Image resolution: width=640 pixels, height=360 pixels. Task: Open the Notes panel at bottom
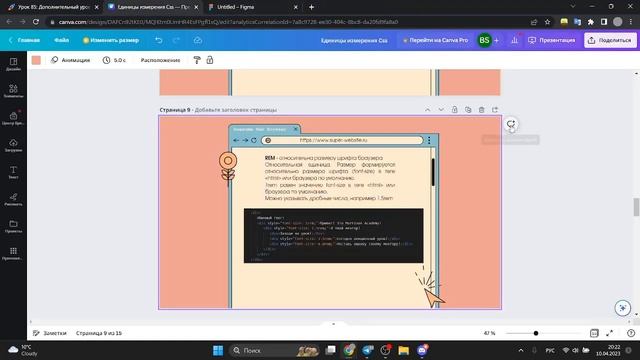pyautogui.click(x=49, y=333)
